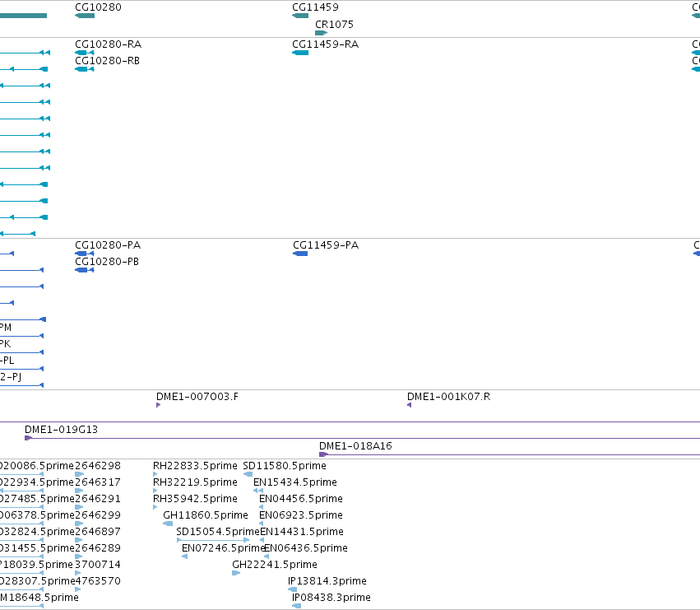Click the EN04456.5prime label
Image resolution: width=700 pixels, height=610 pixels.
coord(301,499)
